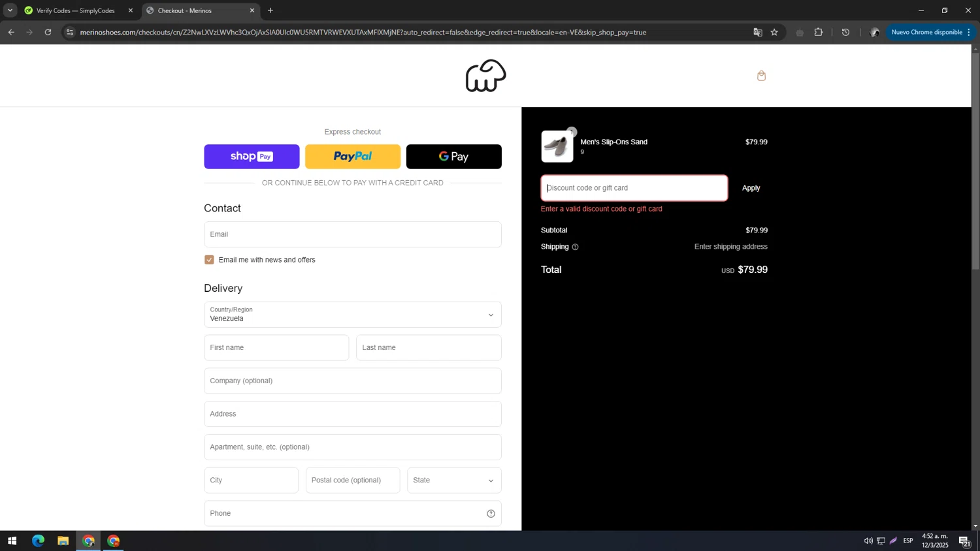Expand the Country/Region dropdown
The image size is (980, 551).
coord(353,315)
